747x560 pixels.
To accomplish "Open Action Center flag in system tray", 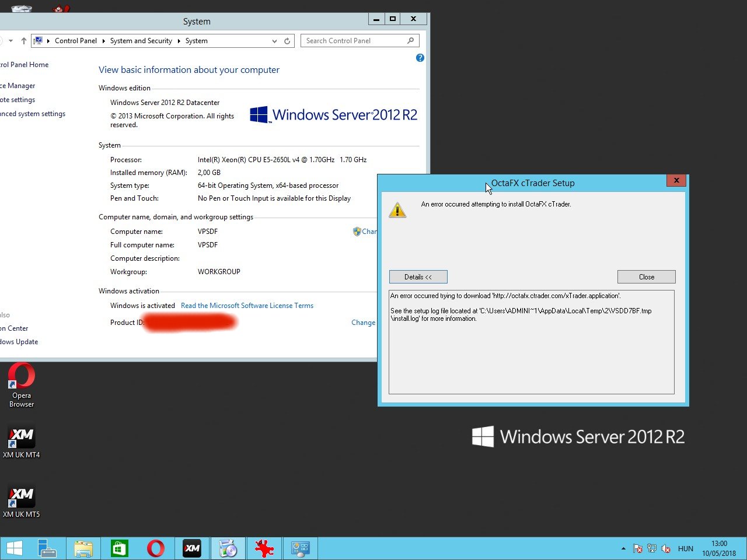I will [638, 548].
